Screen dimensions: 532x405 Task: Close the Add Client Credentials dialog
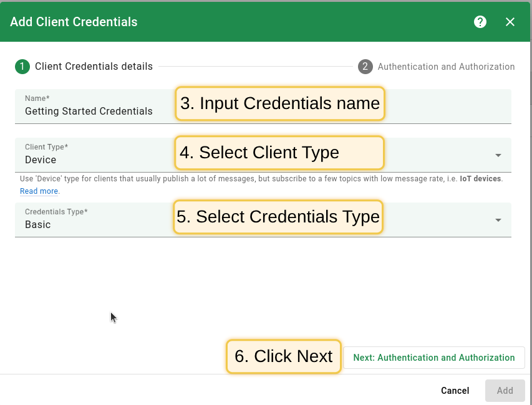pyautogui.click(x=510, y=22)
